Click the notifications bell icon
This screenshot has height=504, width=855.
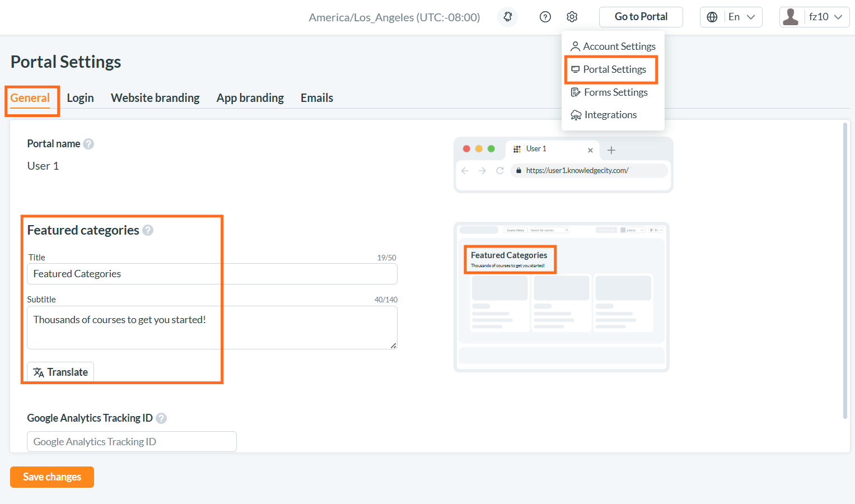[508, 17]
